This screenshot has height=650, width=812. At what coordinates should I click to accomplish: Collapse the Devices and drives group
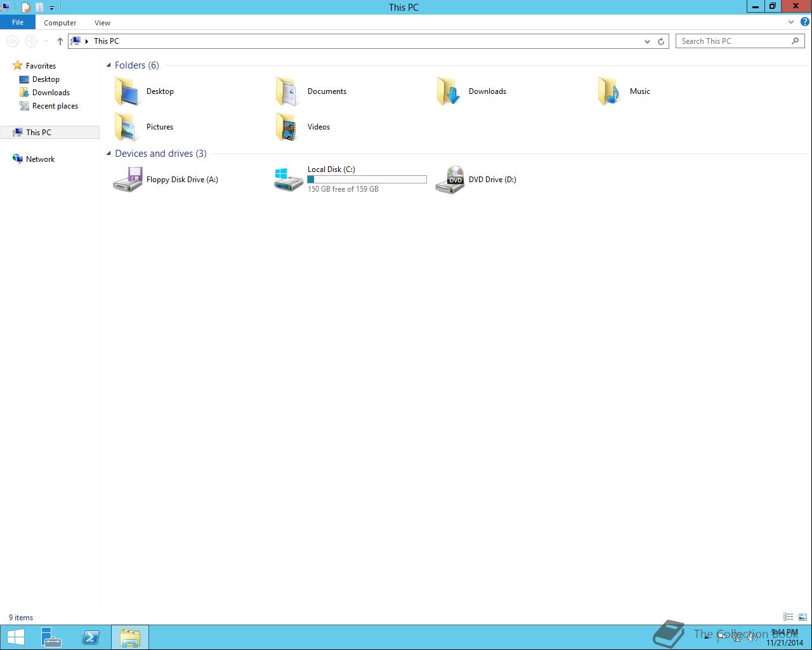tap(108, 153)
